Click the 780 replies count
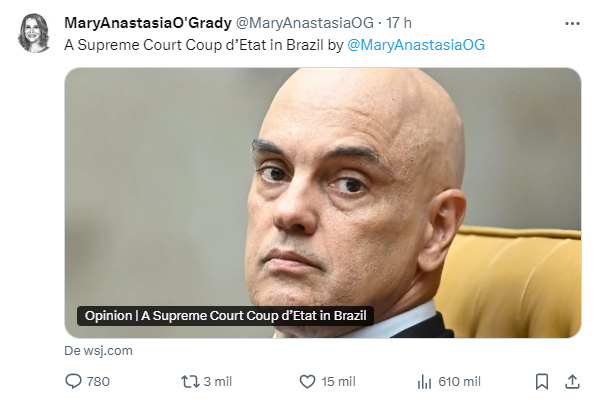598x403 pixels. (98, 381)
